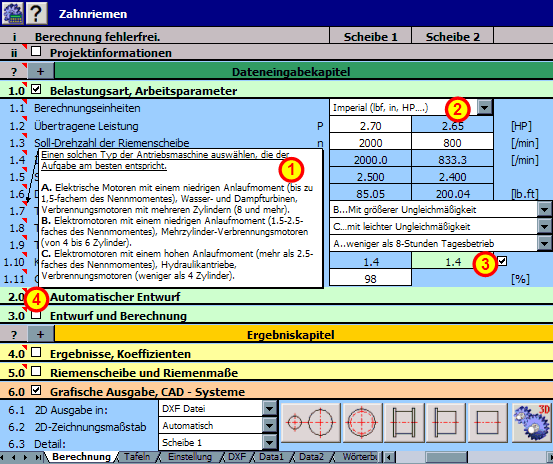This screenshot has height=464, width=553.
Task: Select cell showing 833.3 rpm
Action: click(x=452, y=160)
